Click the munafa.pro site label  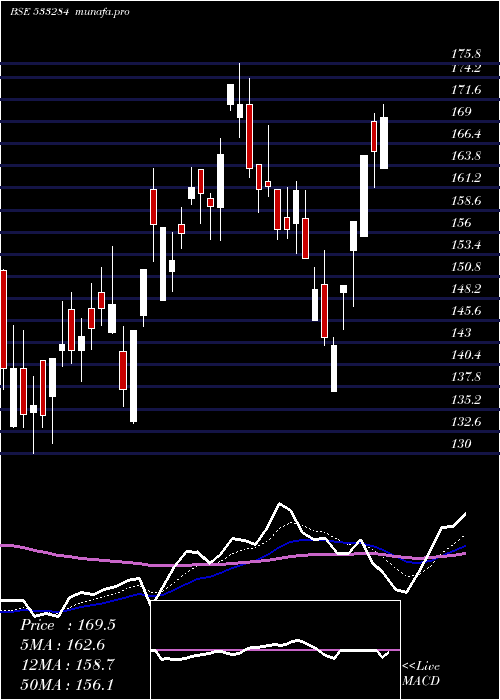(x=102, y=12)
